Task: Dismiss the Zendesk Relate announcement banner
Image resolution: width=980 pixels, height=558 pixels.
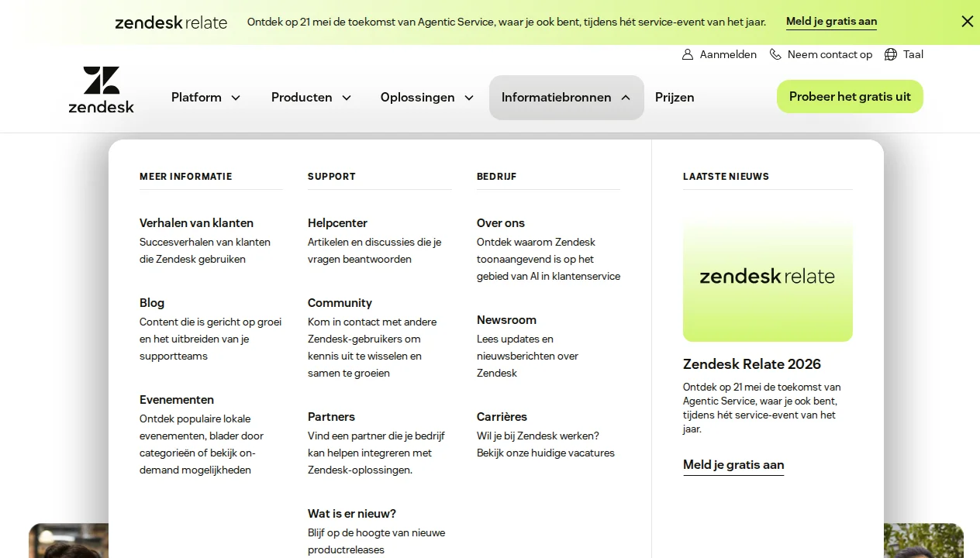Action: click(967, 22)
